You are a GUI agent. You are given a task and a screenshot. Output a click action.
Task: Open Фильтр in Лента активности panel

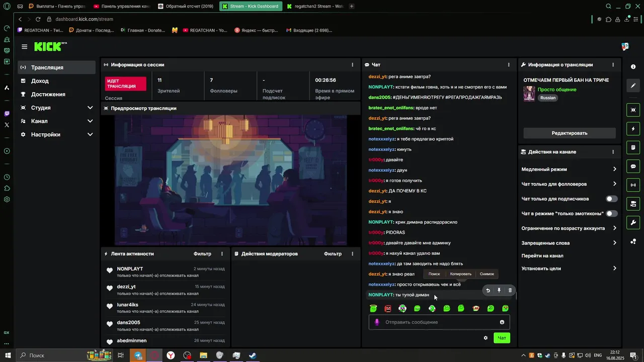tap(202, 254)
